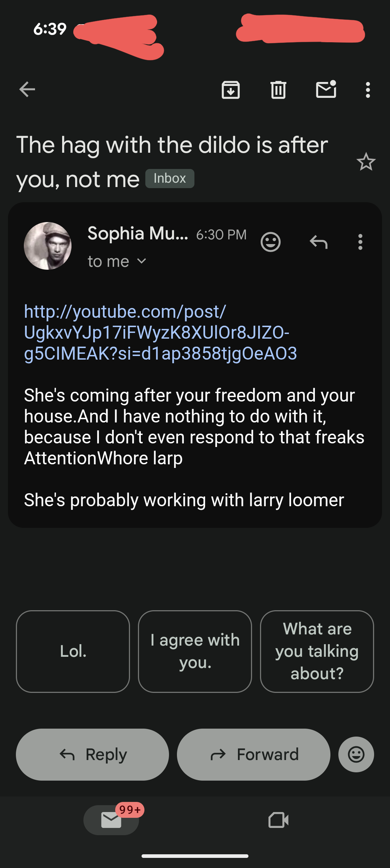Open the youtube.com post link
The height and width of the screenshot is (868, 390).
coord(160,332)
